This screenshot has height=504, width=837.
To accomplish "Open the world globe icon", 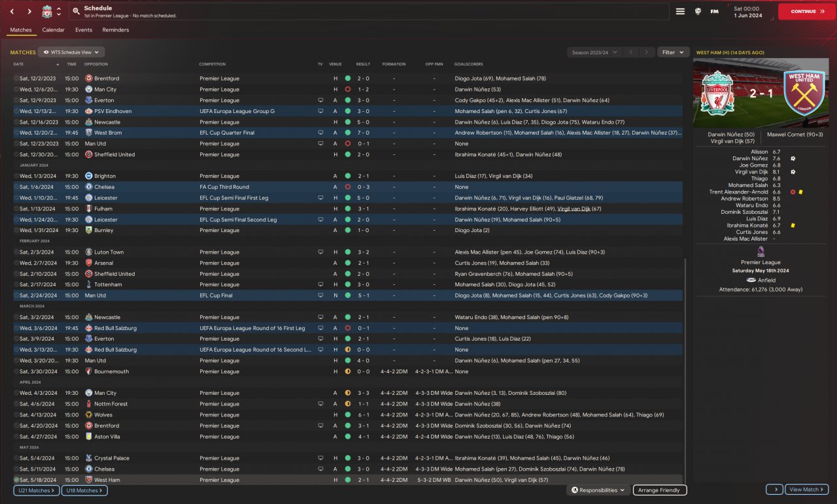I will 698,11.
